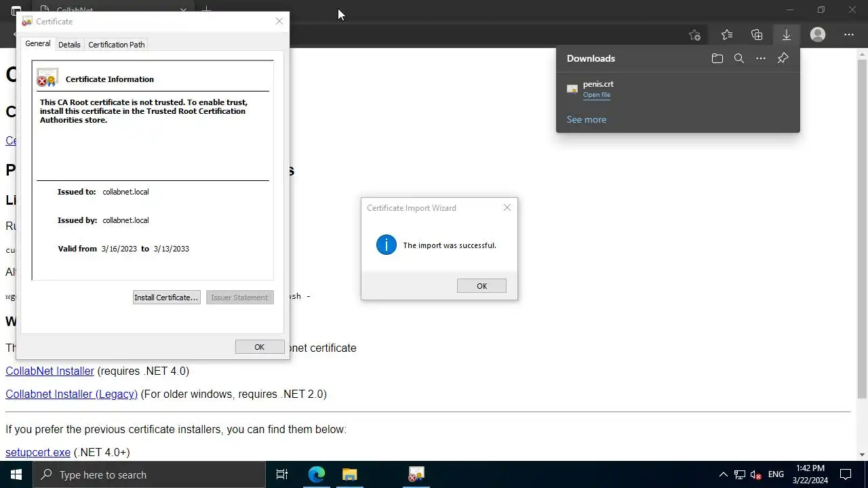
Task: Click the penis.crt file name
Action: click(x=598, y=84)
